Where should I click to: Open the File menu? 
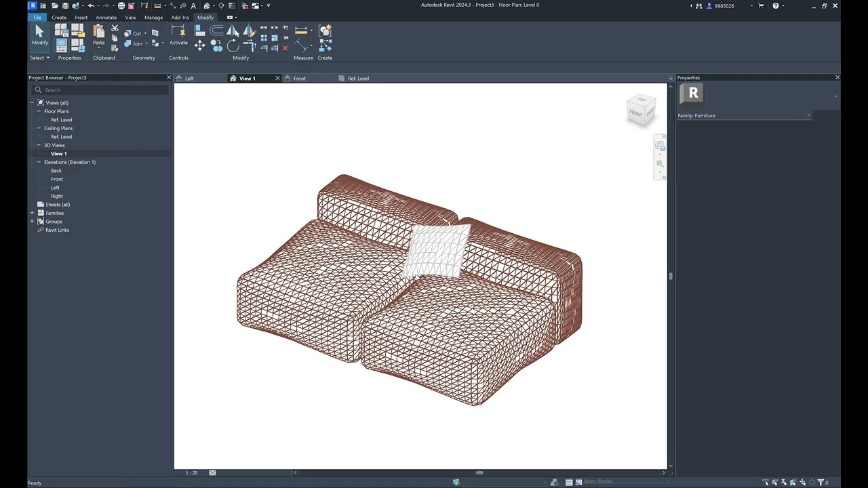click(x=37, y=18)
